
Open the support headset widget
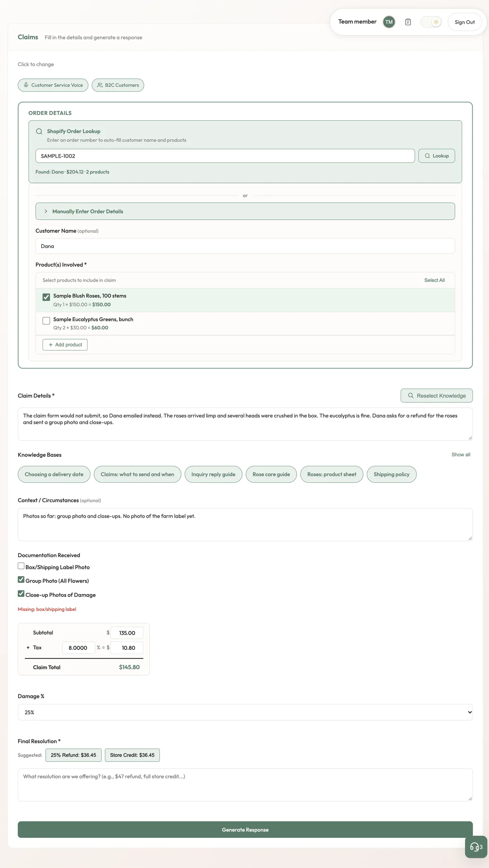pyautogui.click(x=476, y=847)
